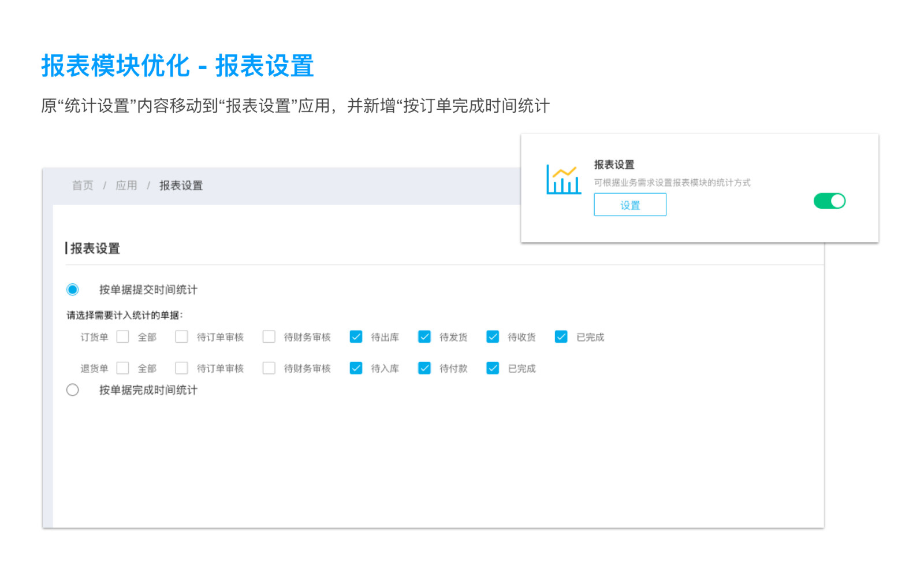This screenshot has width=924, height=578.
Task: Check 待财务审核 in 退货单 row
Action: [269, 368]
